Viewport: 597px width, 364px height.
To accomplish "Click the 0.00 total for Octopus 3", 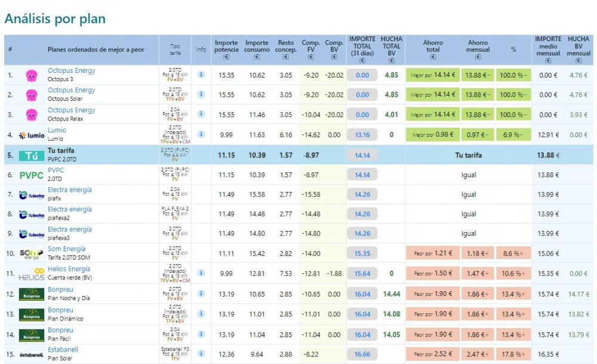I will coord(362,75).
